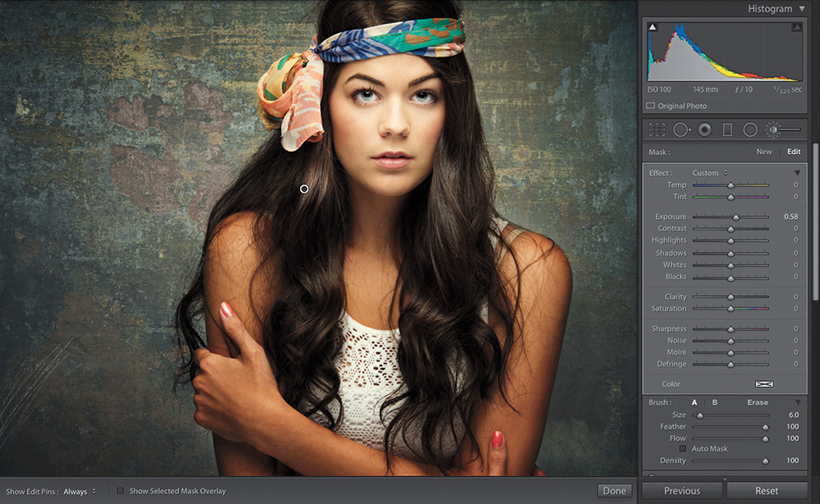Click the Done button

[614, 491]
